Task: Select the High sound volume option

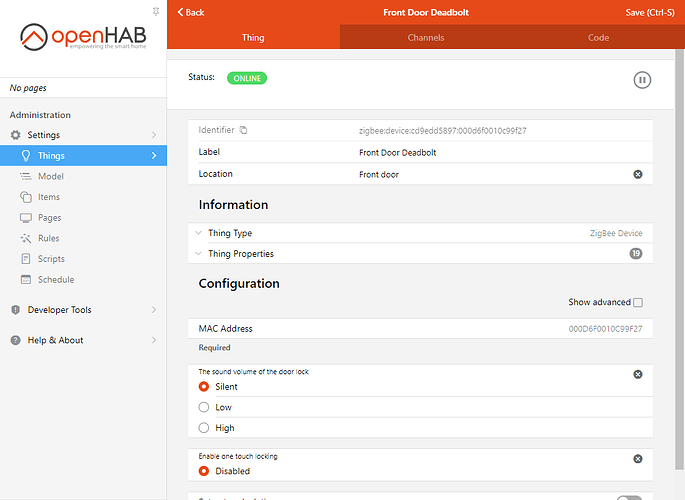Action: coord(204,428)
